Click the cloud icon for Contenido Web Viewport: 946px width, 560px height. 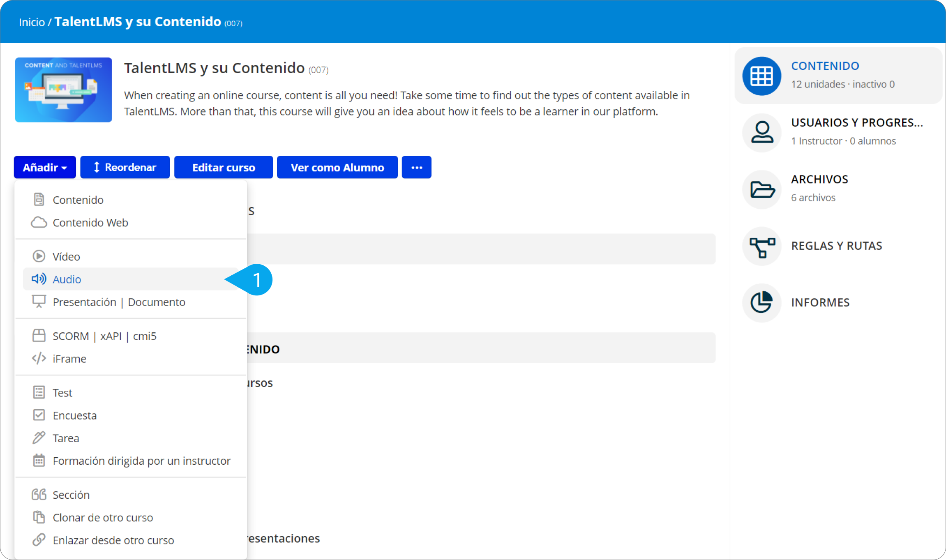39,222
